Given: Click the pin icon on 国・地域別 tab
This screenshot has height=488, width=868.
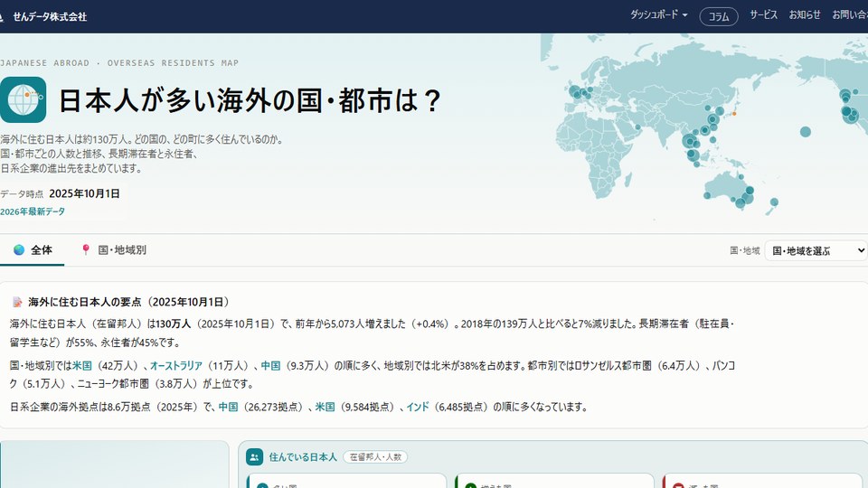Looking at the screenshot, I should coord(86,250).
